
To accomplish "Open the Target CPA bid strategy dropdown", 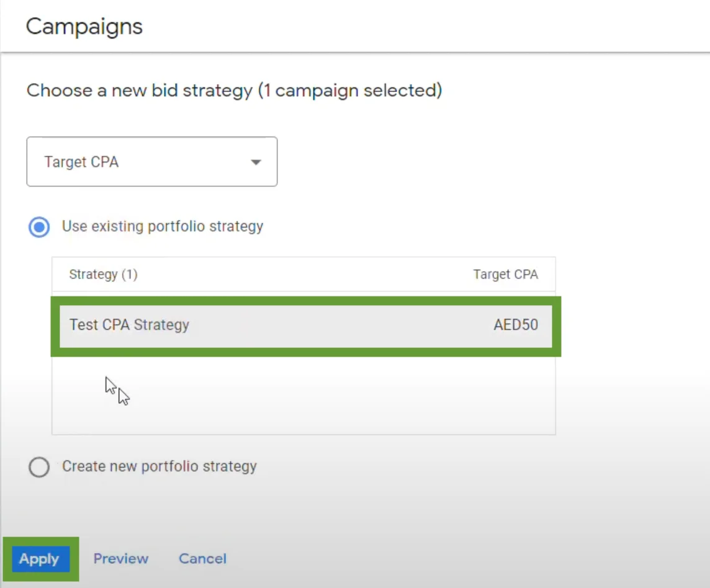I will pos(151,162).
